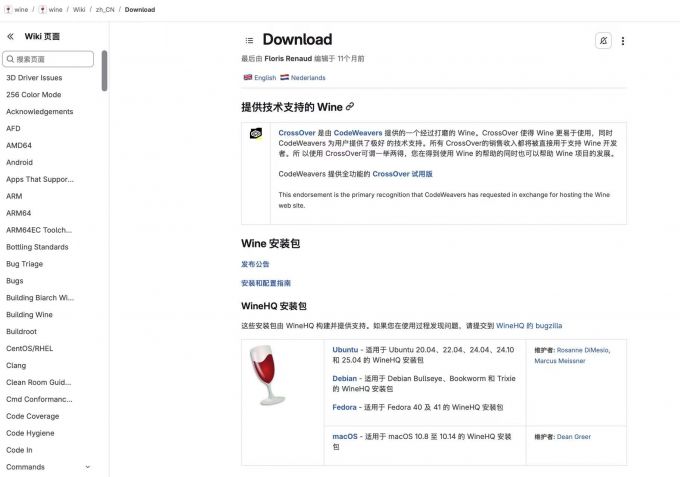The image size is (680, 477).
Task: Click the anchor link icon beside 提供技术支持的 Wine
Action: coord(350,106)
